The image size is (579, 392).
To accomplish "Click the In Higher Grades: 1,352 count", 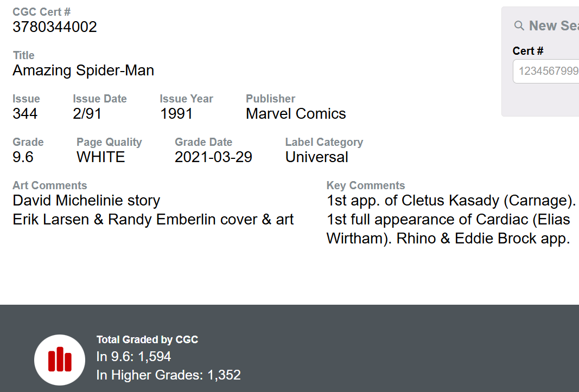I will 168,375.
